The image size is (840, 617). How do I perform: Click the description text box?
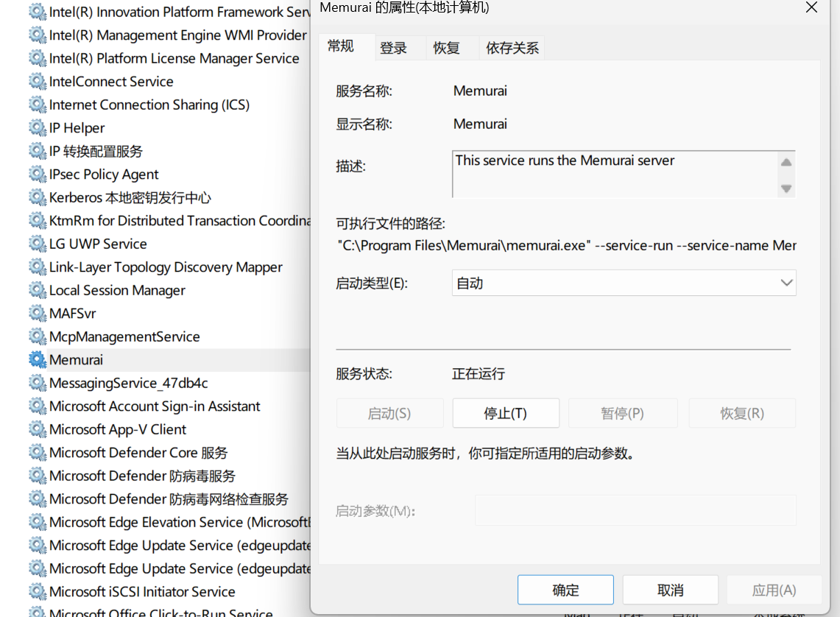624,174
